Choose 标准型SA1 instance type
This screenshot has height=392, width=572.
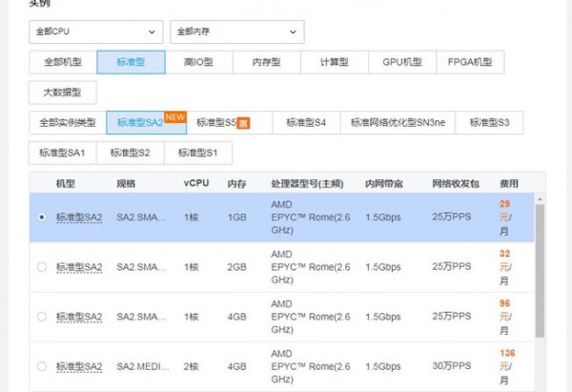[62, 153]
